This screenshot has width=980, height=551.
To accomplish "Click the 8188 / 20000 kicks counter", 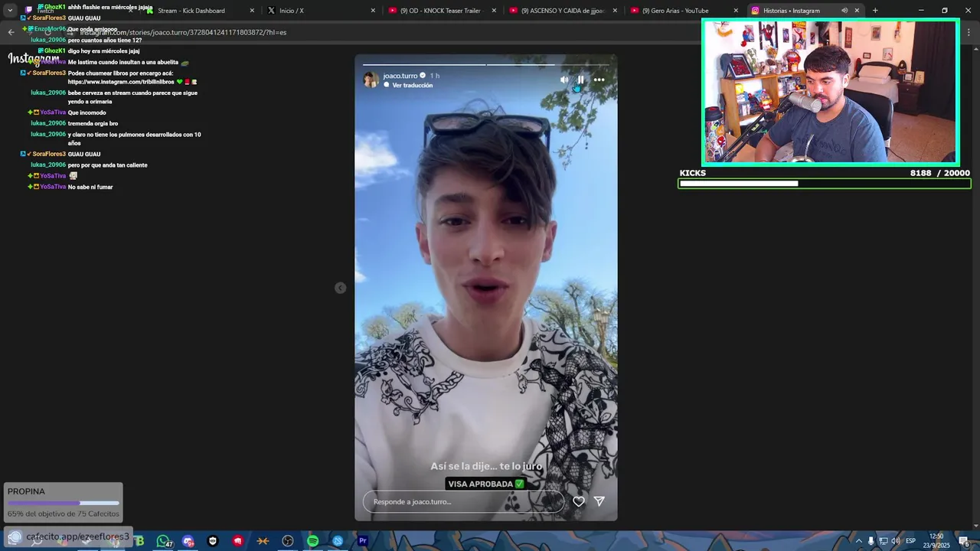I will point(939,173).
